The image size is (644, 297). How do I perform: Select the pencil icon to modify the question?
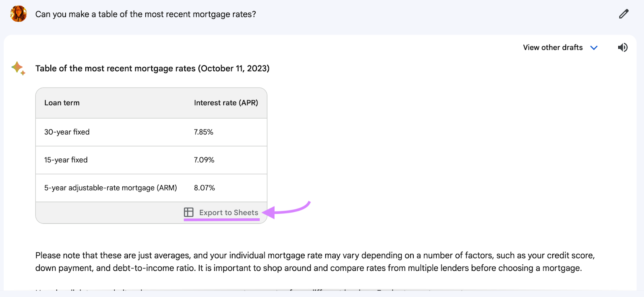coord(623,13)
